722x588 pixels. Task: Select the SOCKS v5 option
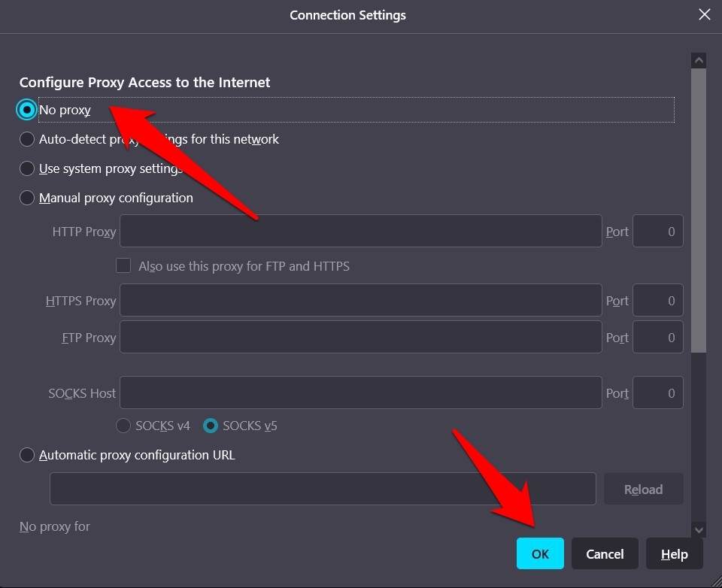pyautogui.click(x=211, y=426)
